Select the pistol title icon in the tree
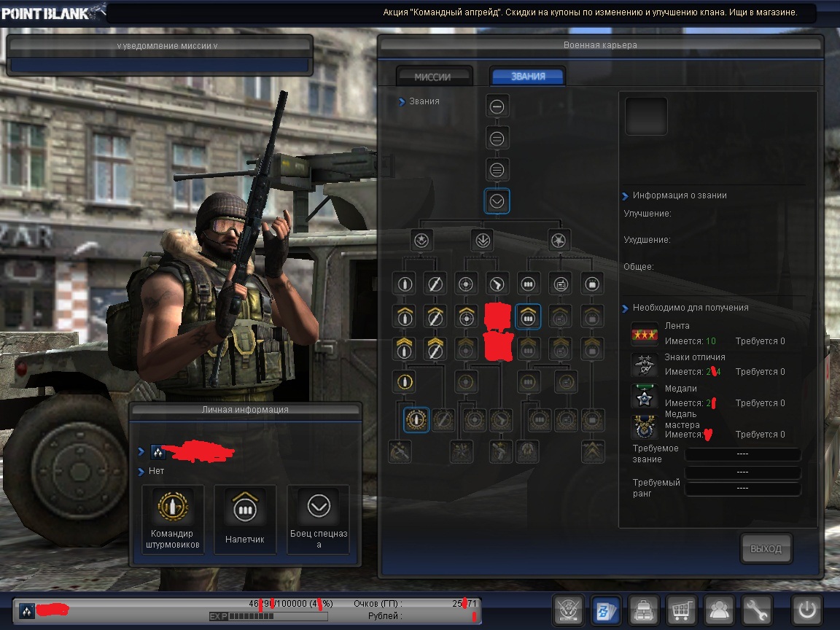The height and width of the screenshot is (630, 840). pos(497,283)
